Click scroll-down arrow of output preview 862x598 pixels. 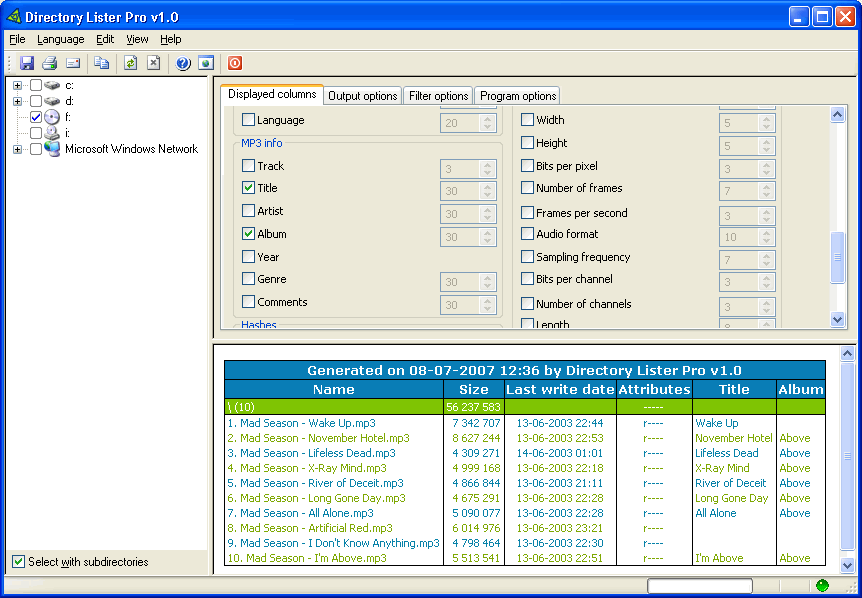tap(847, 564)
